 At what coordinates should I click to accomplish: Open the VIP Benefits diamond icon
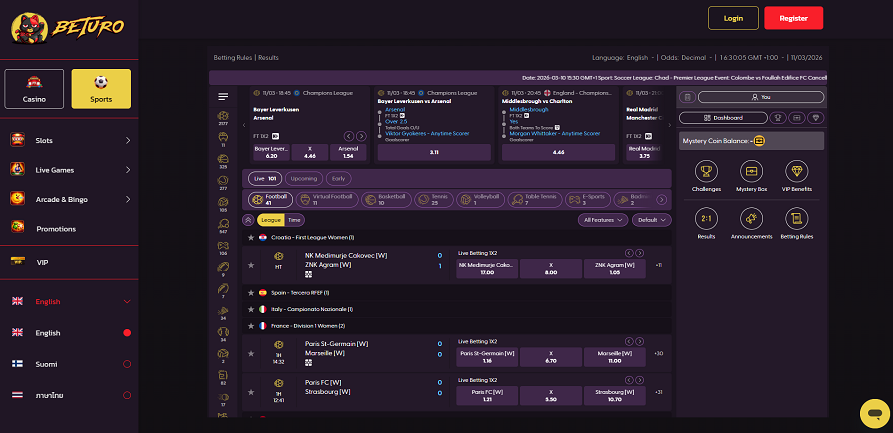point(796,171)
